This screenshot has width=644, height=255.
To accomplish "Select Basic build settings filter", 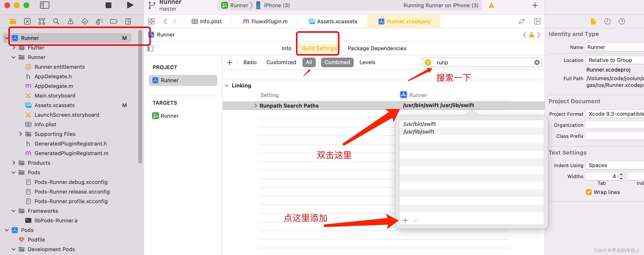I will pyautogui.click(x=250, y=62).
